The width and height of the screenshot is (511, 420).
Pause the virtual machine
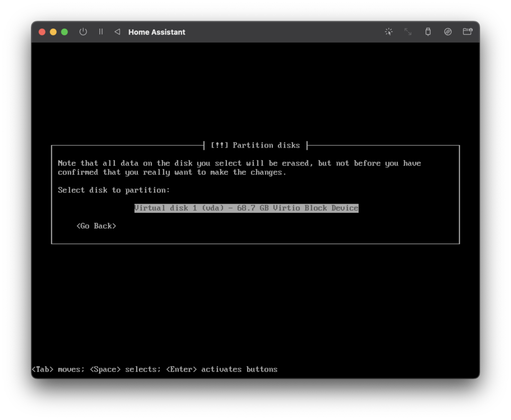click(x=101, y=31)
